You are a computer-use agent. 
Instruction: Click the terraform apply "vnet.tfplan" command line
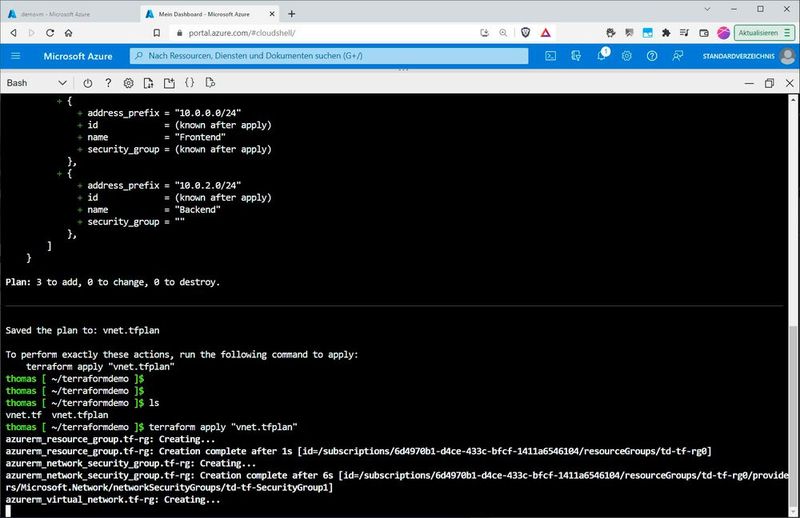[x=223, y=427]
